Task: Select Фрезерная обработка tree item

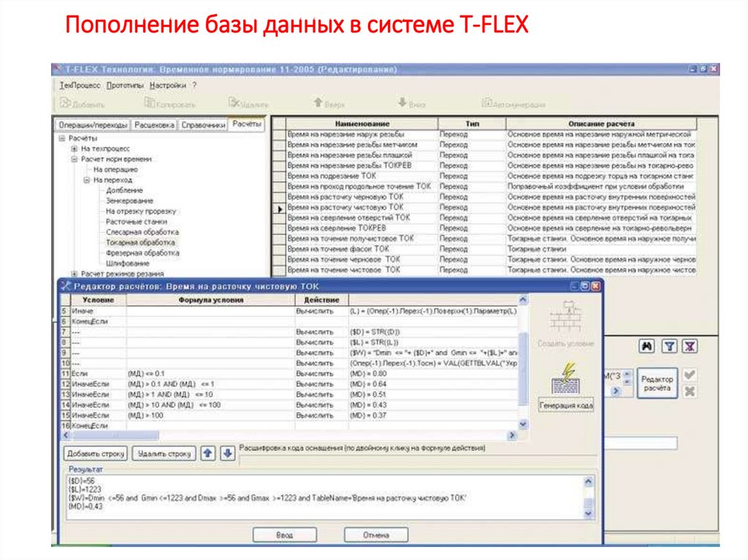Action: (x=142, y=253)
